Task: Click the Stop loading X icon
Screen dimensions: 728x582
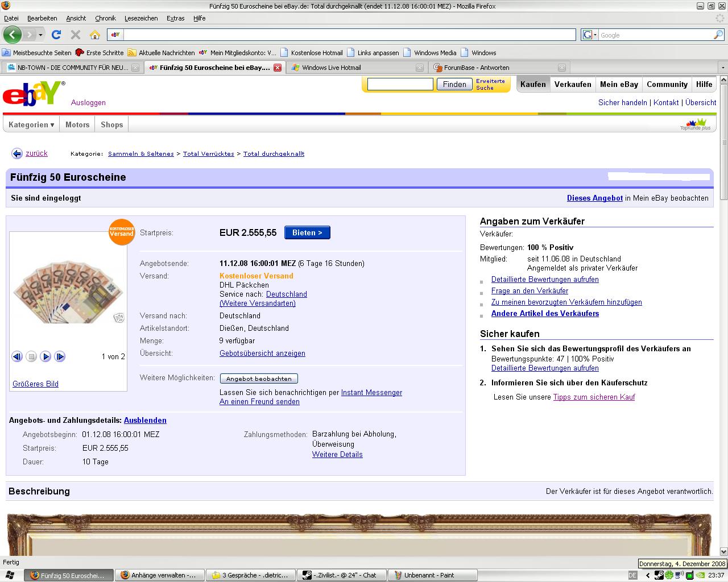Action: pyautogui.click(x=76, y=35)
